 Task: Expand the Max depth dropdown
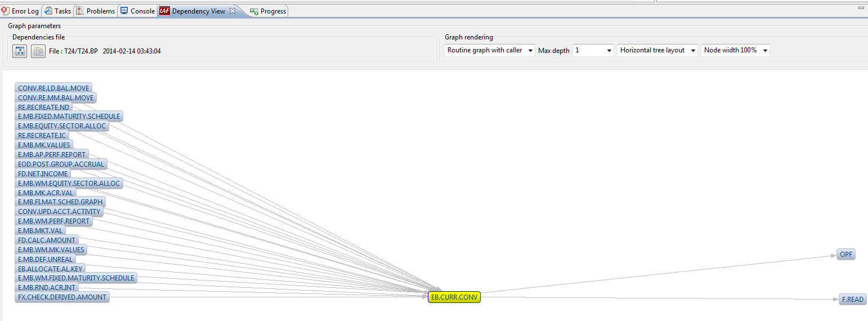(x=593, y=50)
